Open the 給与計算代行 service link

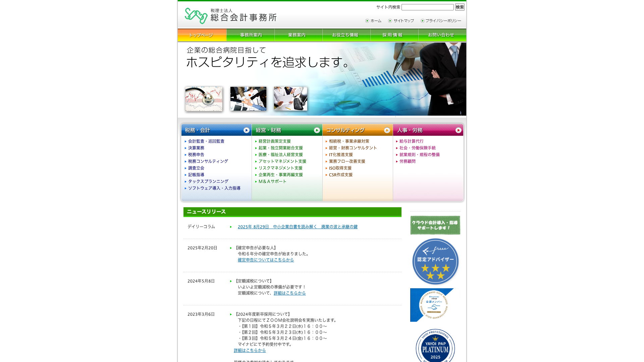pyautogui.click(x=411, y=141)
